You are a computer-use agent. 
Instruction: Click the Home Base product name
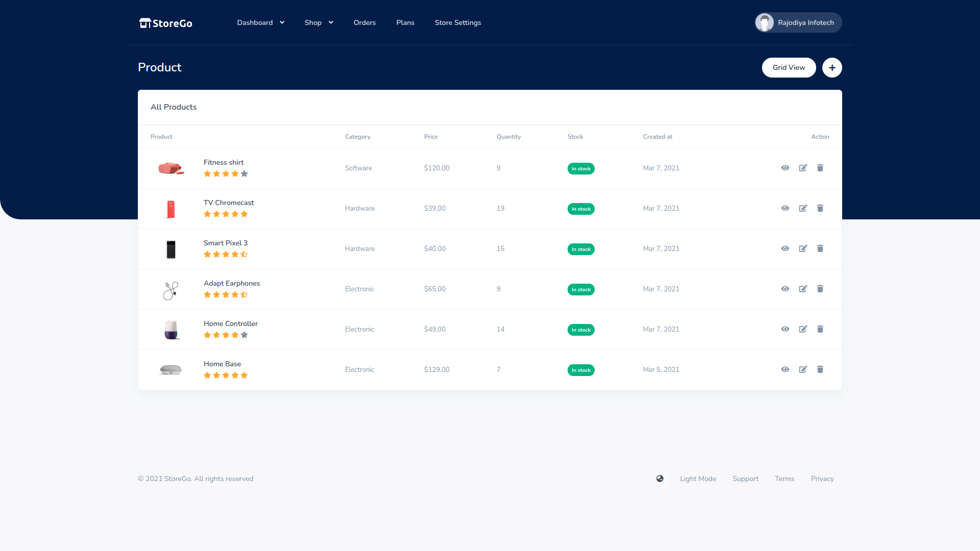coord(222,364)
